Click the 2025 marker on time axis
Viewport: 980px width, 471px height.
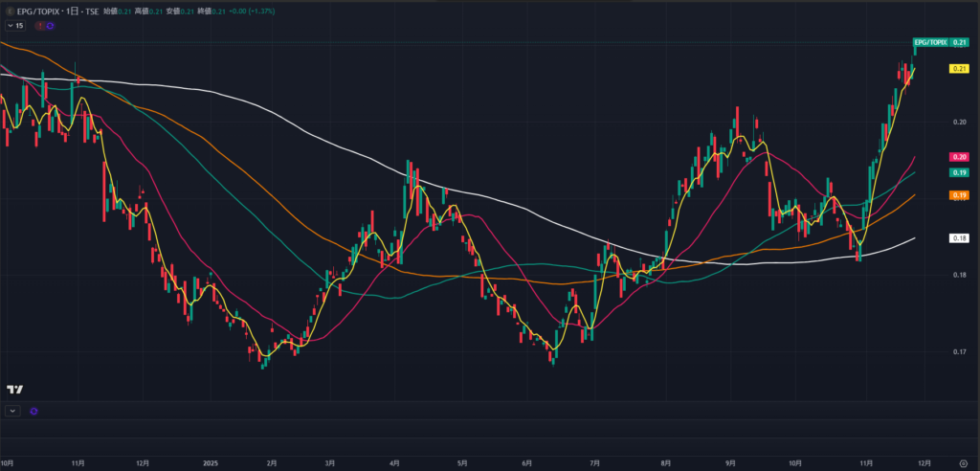pos(212,462)
